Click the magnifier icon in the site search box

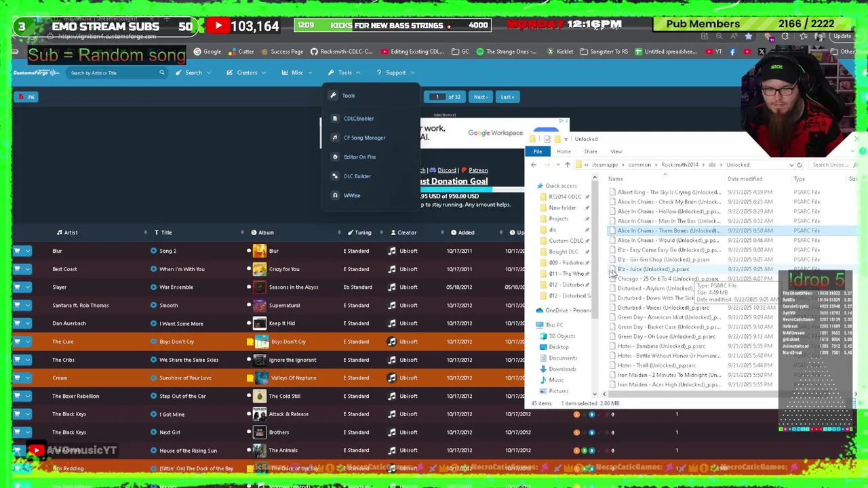161,73
